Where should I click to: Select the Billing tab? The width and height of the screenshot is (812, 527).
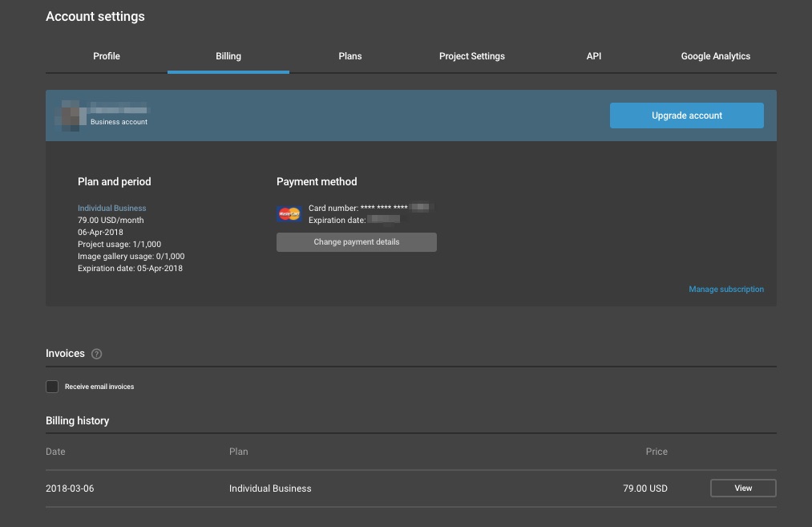[228, 56]
